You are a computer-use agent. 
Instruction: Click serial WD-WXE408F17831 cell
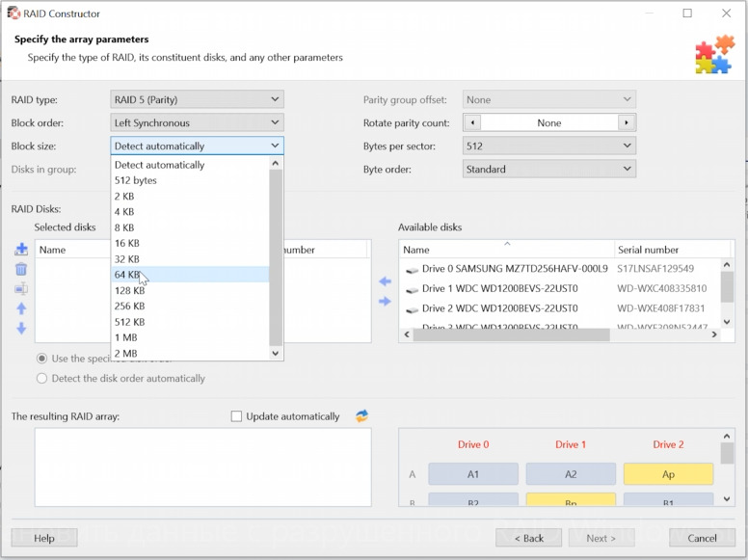660,308
